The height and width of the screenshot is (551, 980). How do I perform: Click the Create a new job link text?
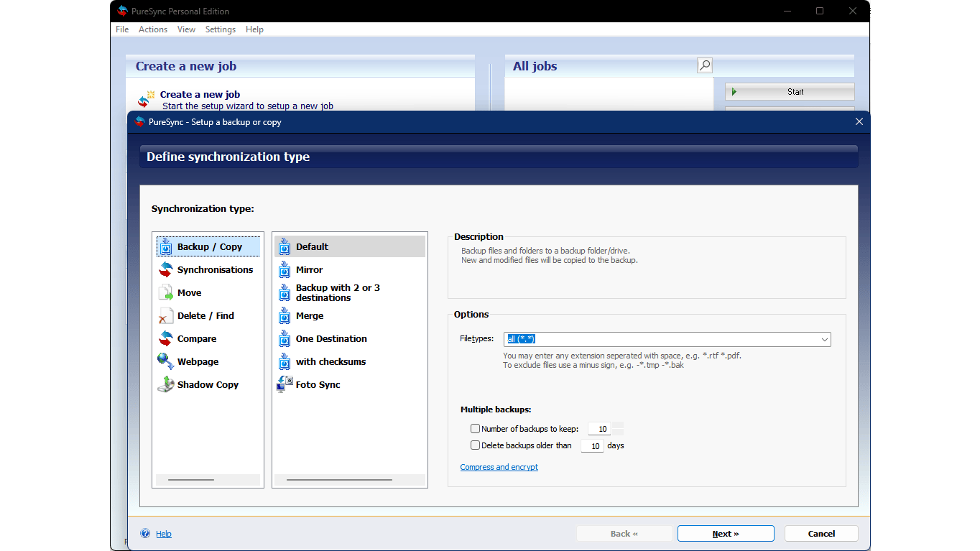point(200,94)
